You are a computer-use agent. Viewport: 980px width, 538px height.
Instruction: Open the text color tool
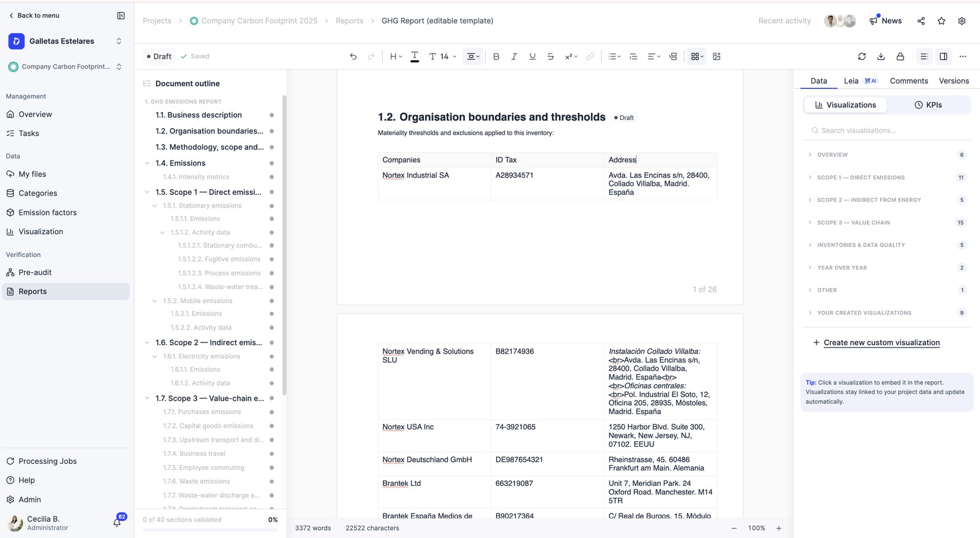tap(415, 56)
